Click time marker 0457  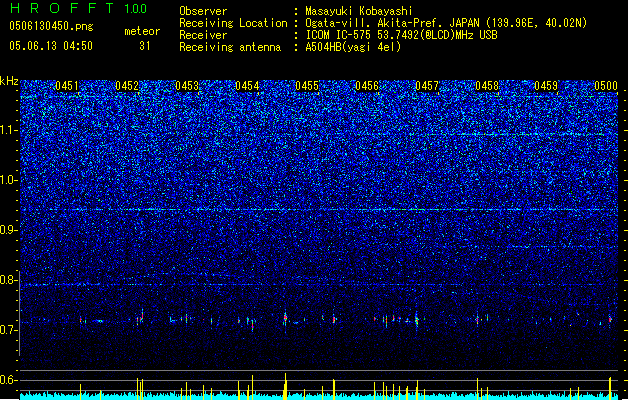pos(427,86)
